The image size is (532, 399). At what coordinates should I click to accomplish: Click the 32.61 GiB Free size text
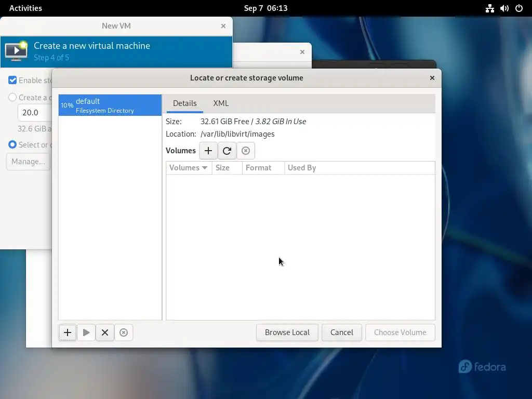(x=224, y=122)
